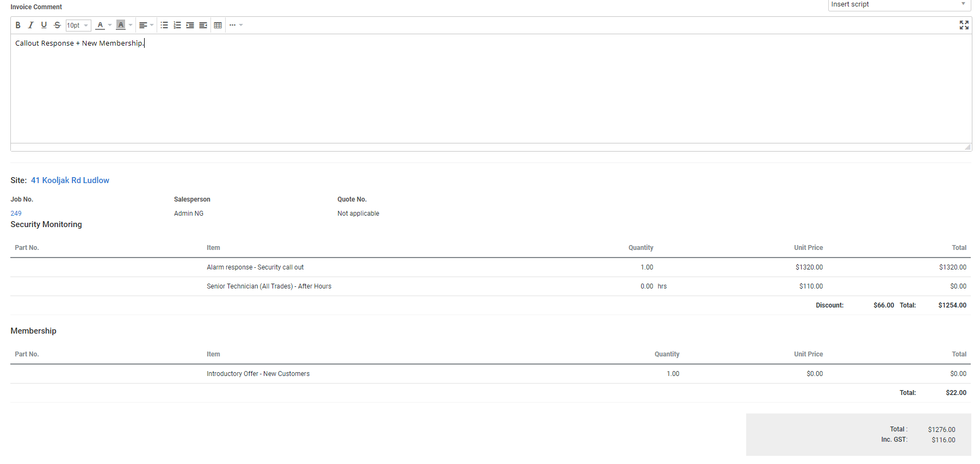Expand the arrow beside the ellipsis

click(x=241, y=25)
